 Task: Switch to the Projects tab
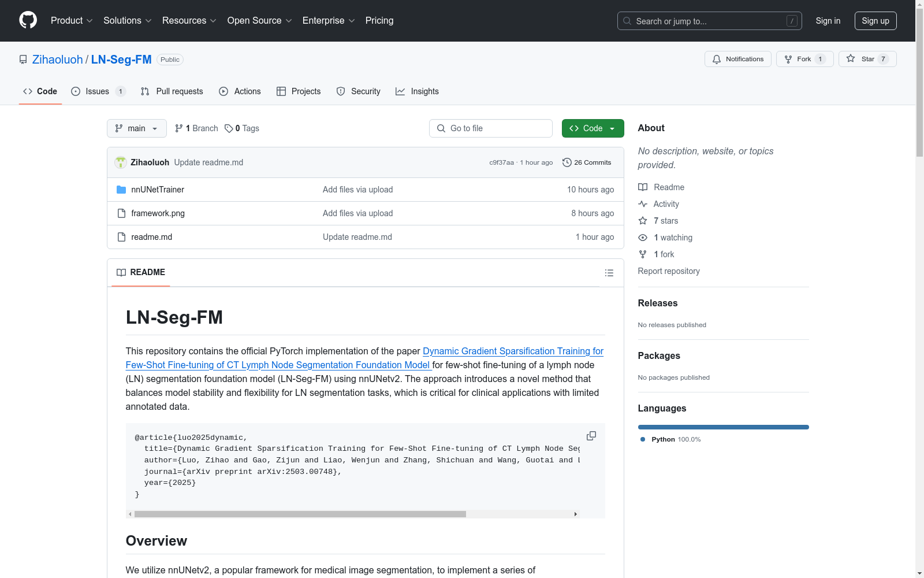(x=299, y=91)
